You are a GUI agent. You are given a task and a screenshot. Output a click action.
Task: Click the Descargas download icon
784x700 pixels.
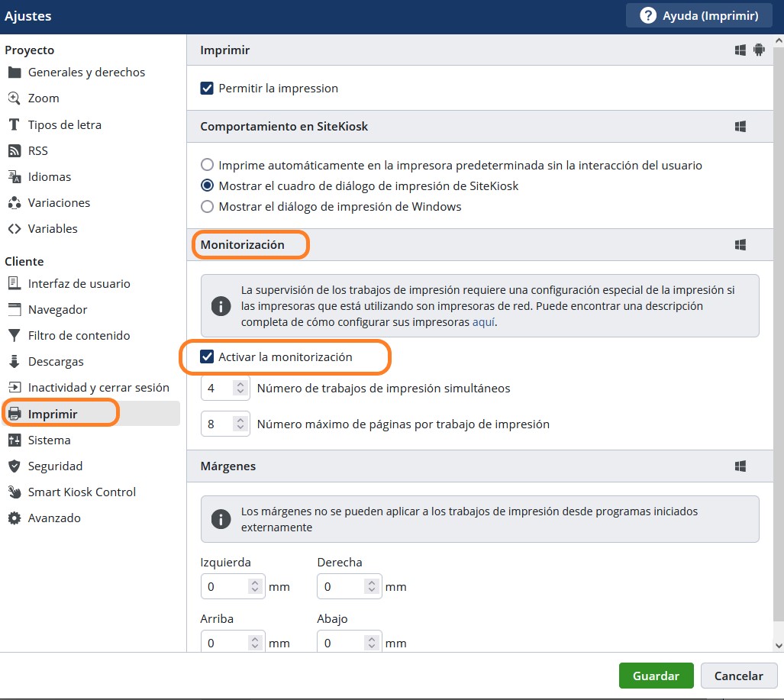point(14,362)
